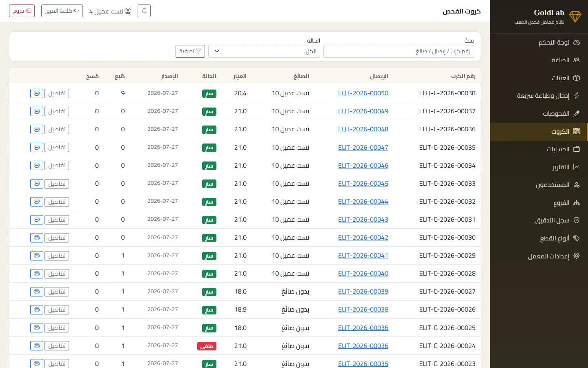
Task: Open receipt link ELIT-2026-00050
Action: pos(363,93)
